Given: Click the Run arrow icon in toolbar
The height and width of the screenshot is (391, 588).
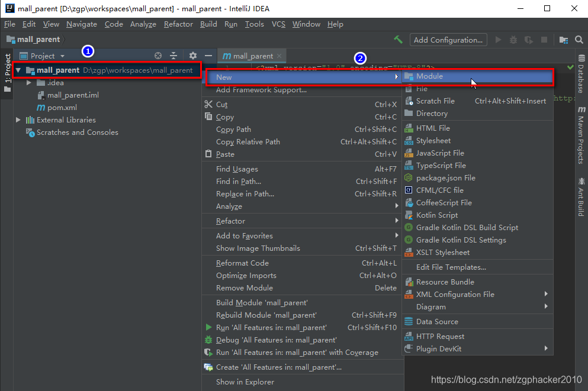Looking at the screenshot, I should click(498, 40).
